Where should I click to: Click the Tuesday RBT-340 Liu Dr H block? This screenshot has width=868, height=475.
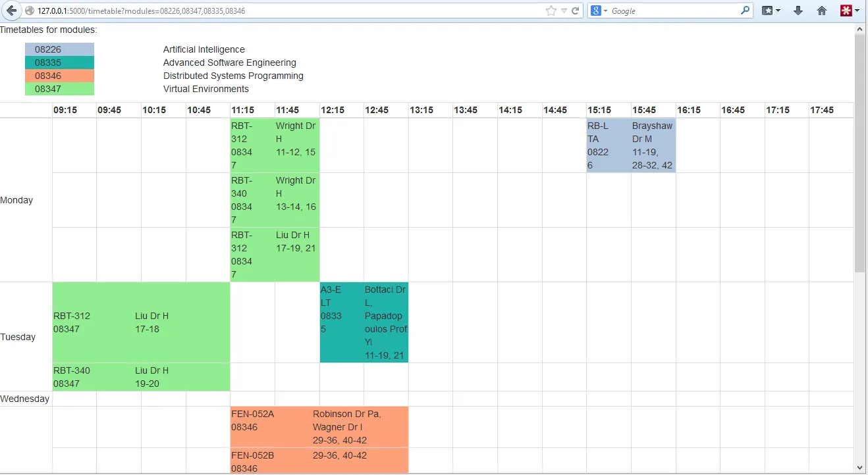pos(141,377)
